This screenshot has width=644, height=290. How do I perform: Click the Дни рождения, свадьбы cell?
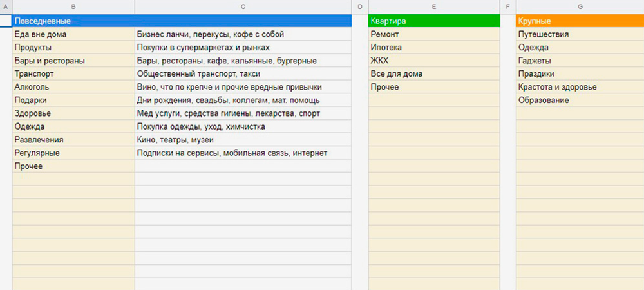(x=243, y=101)
